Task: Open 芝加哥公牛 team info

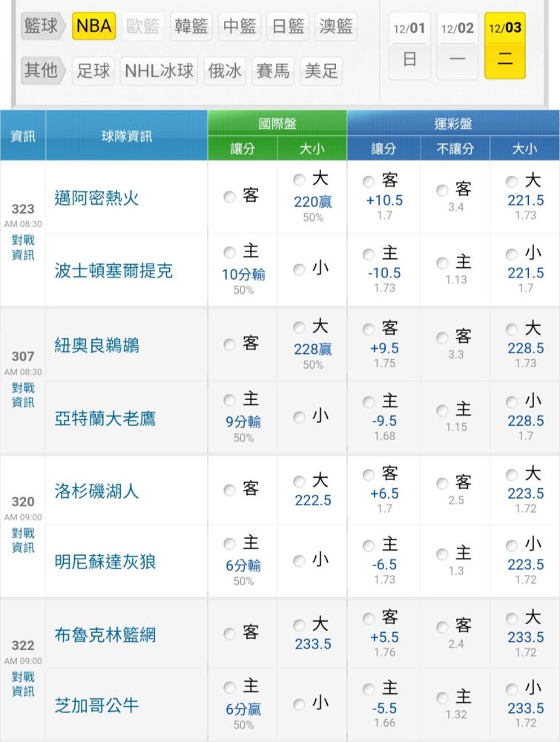Action: 96,706
